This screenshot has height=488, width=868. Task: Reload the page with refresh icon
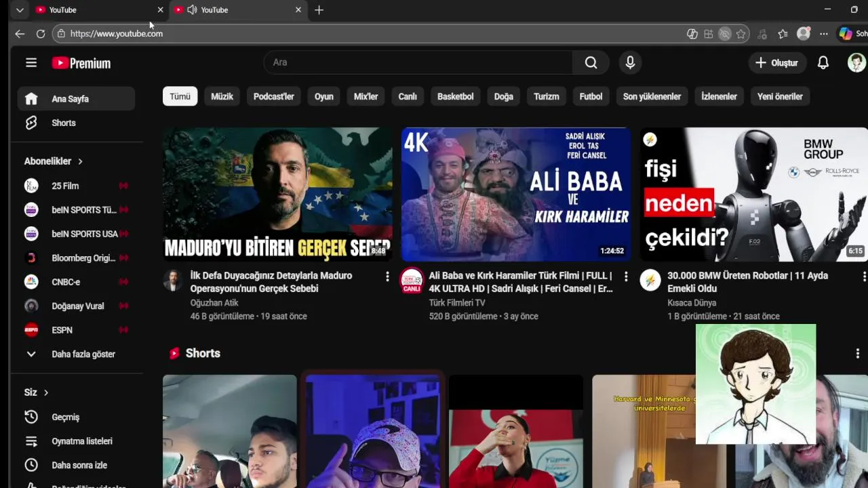41,34
